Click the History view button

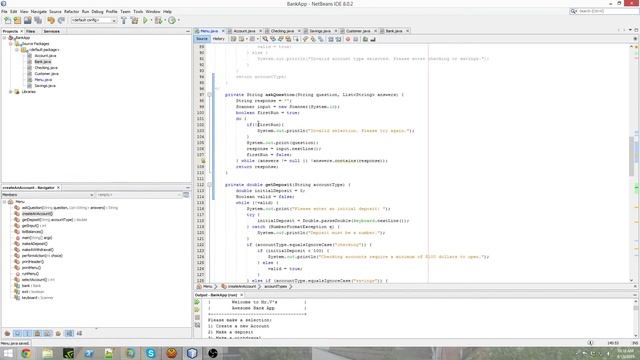[x=218, y=39]
